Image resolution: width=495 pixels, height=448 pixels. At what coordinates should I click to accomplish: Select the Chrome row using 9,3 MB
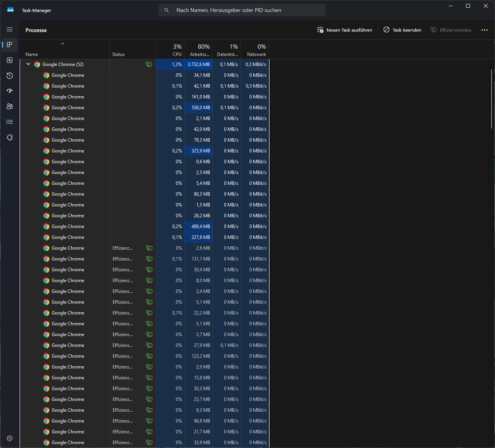pyautogui.click(x=144, y=410)
